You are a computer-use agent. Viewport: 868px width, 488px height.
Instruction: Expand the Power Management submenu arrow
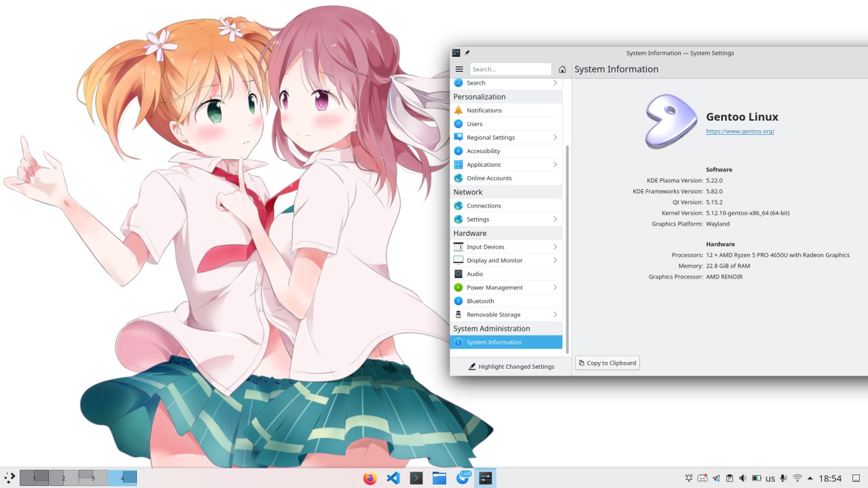555,287
